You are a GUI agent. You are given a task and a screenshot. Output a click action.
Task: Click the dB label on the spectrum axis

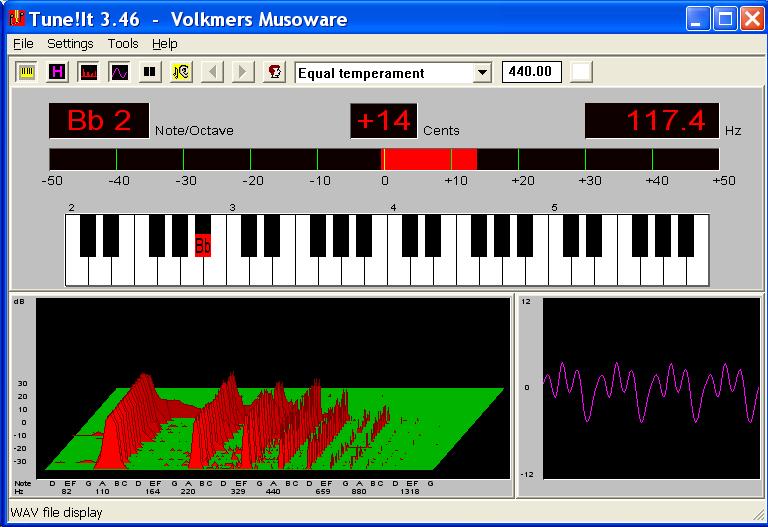19,302
